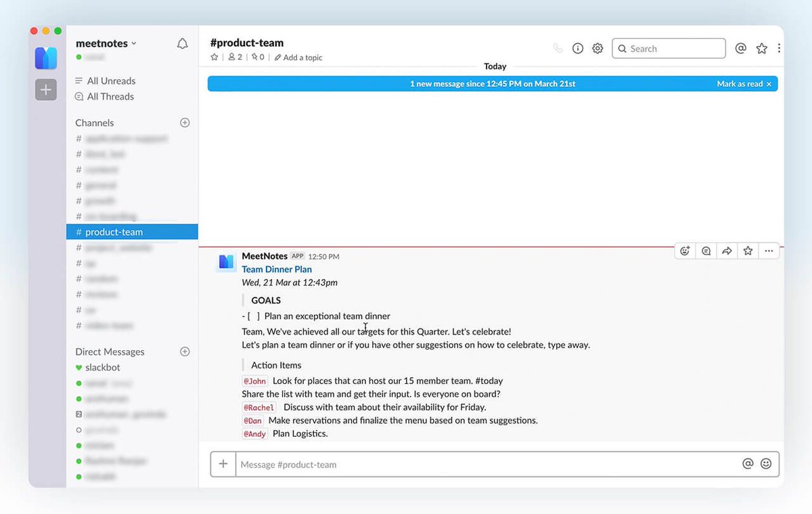
Task: Click the MeetNotes app avatar
Action: pyautogui.click(x=226, y=261)
